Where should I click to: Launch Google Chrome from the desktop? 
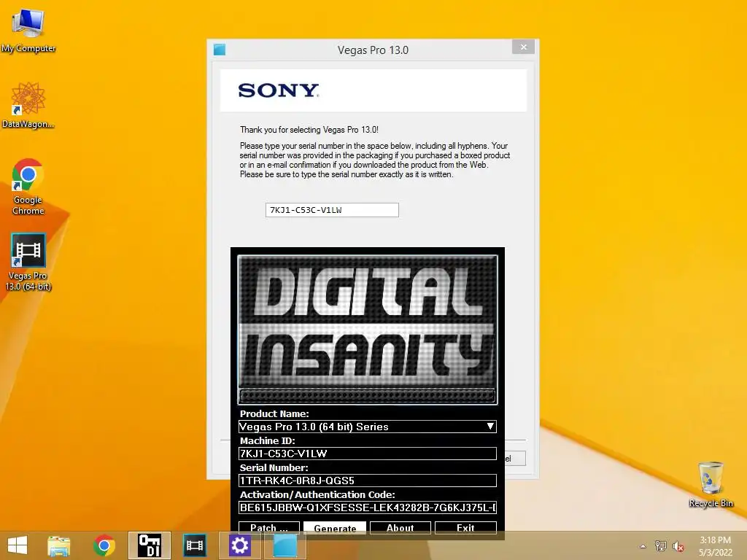pos(28,186)
